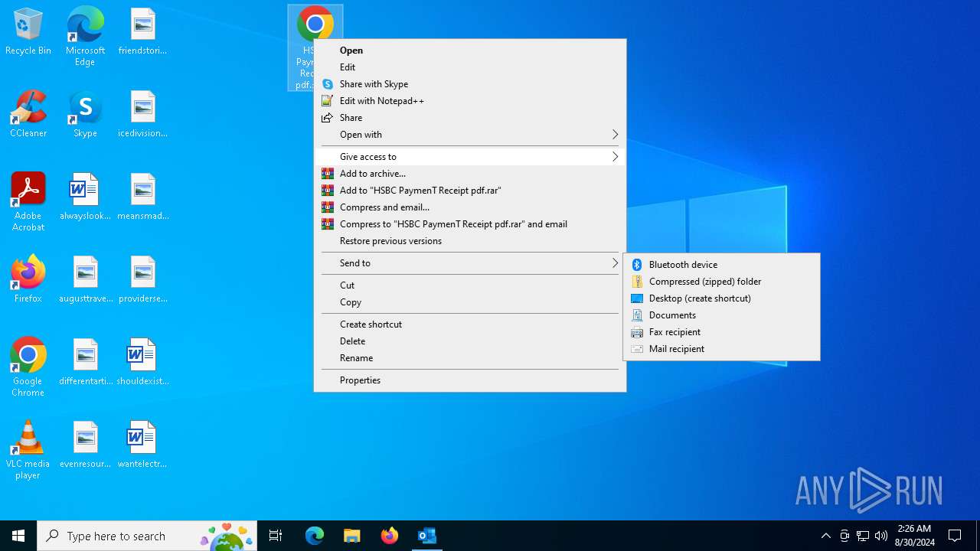Viewport: 980px width, 551px height.
Task: Select Create shortcut
Action: [x=470, y=324]
